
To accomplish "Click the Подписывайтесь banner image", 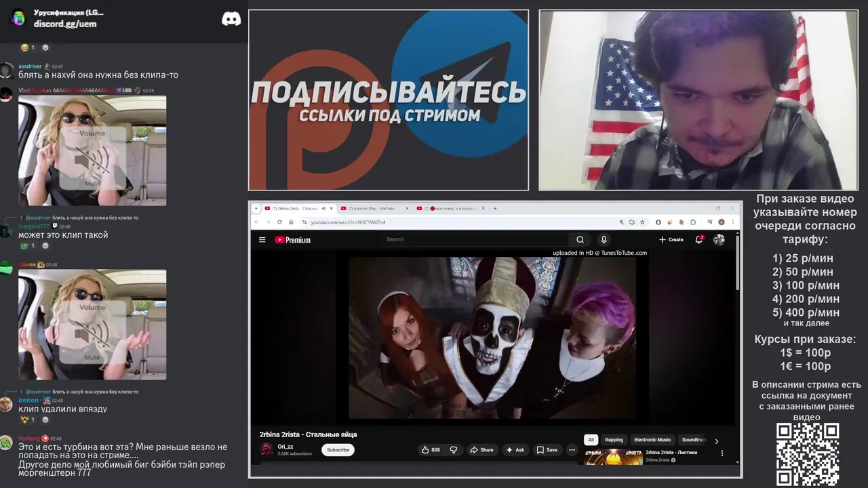I will (389, 100).
